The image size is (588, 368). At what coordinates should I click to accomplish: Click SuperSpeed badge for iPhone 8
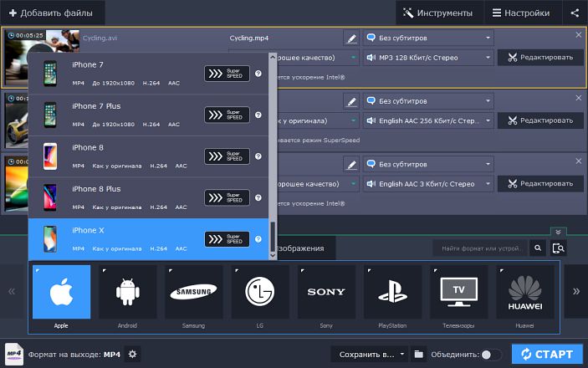(x=227, y=156)
